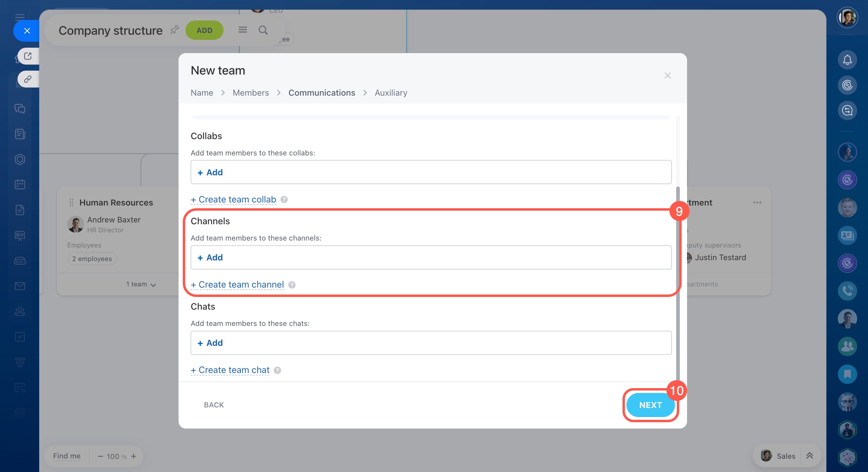Click the copy link icon

[28, 79]
